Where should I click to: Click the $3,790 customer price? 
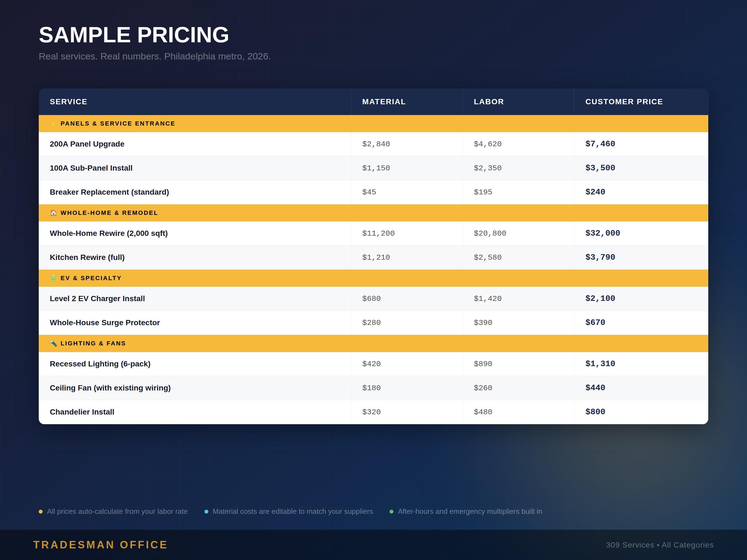click(x=600, y=257)
